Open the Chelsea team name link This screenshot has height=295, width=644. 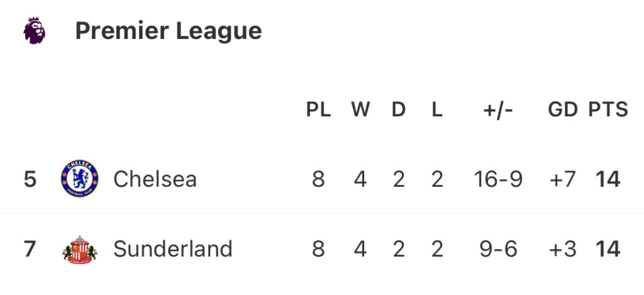tap(155, 179)
